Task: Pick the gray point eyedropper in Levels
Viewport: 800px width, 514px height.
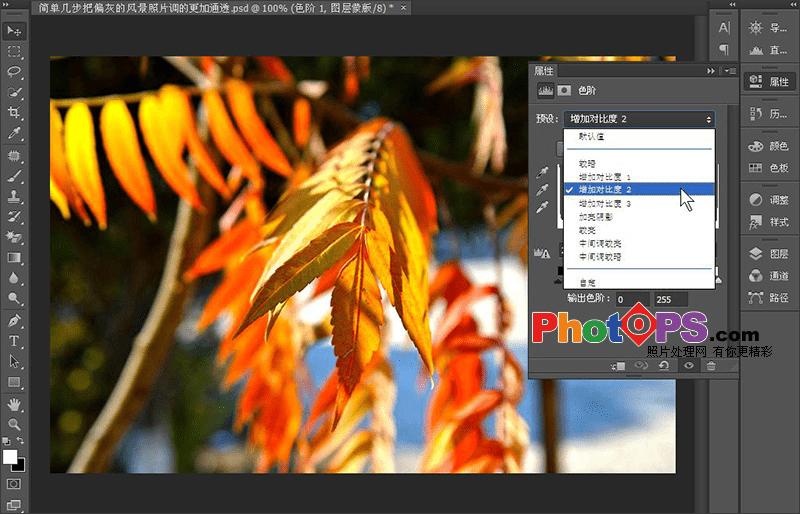Action: [542, 190]
